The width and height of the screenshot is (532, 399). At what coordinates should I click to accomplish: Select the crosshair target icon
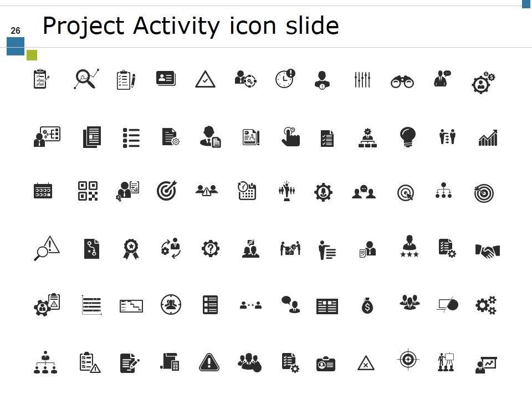pos(408,359)
